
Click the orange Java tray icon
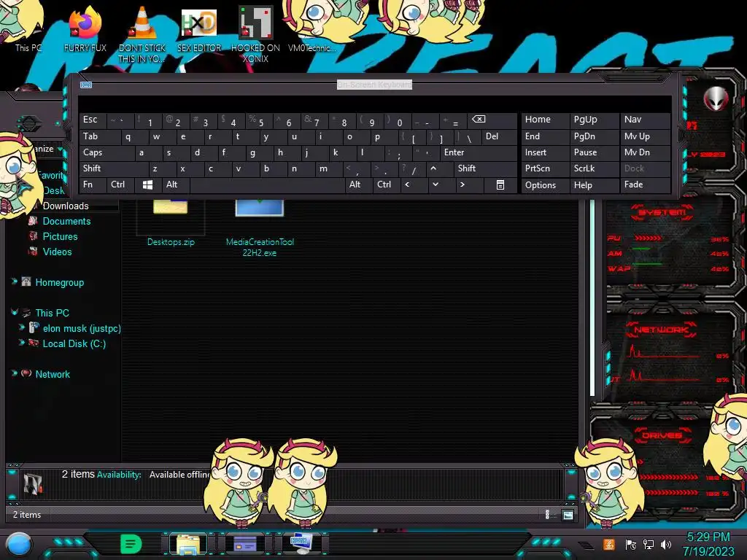click(609, 544)
